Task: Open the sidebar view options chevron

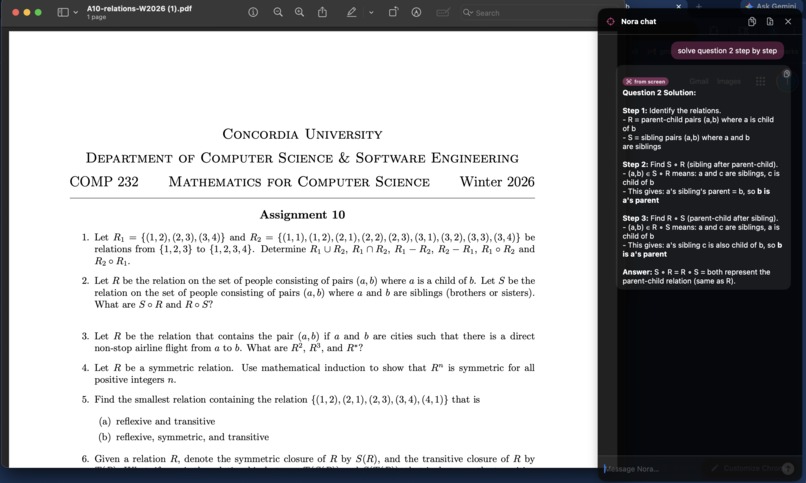Action: [76, 12]
